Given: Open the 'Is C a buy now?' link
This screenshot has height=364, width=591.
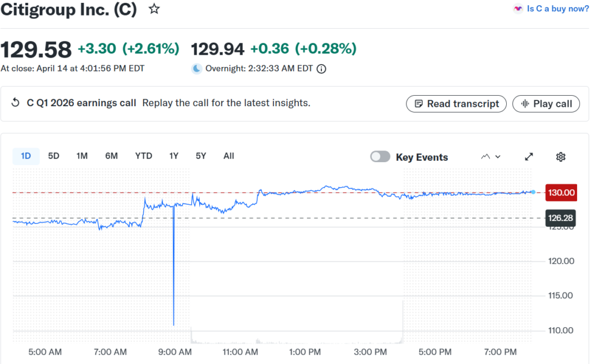Looking at the screenshot, I should point(558,9).
